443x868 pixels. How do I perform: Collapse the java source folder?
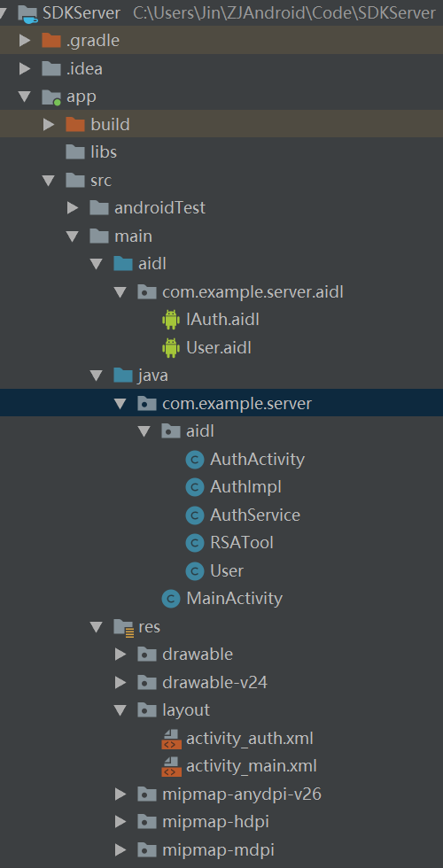(97, 376)
